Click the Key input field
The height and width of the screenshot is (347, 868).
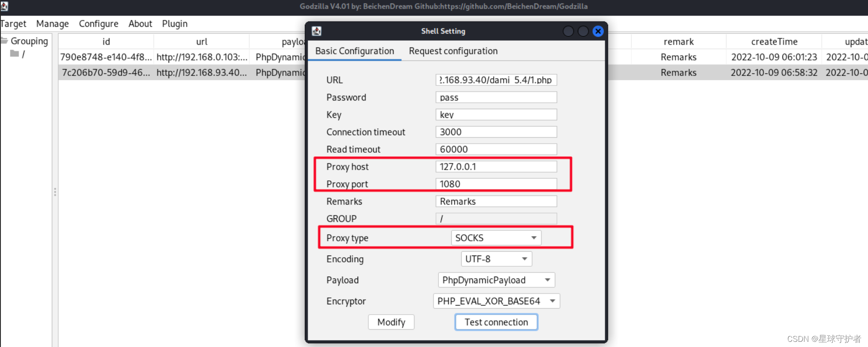pyautogui.click(x=496, y=114)
